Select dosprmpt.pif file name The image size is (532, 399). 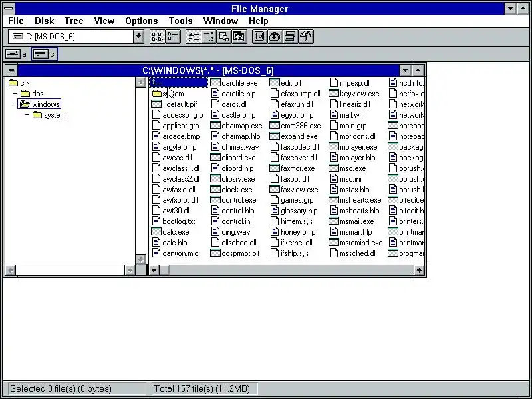pyautogui.click(x=240, y=253)
